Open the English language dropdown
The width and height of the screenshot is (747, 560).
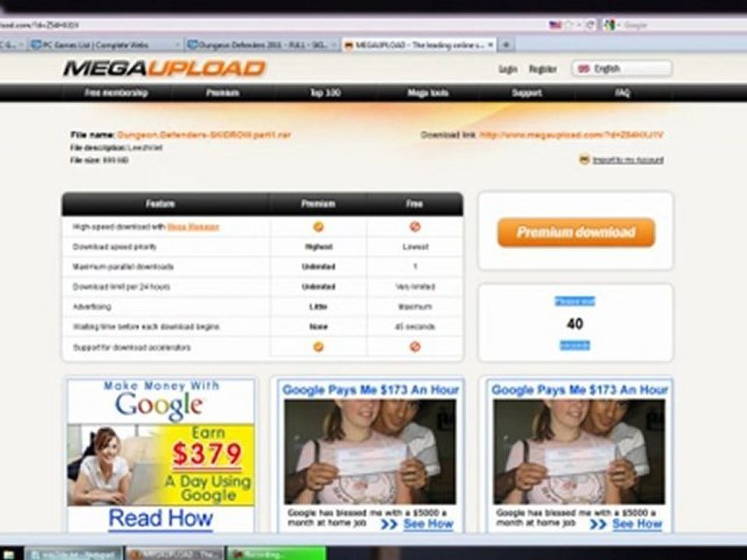click(622, 68)
